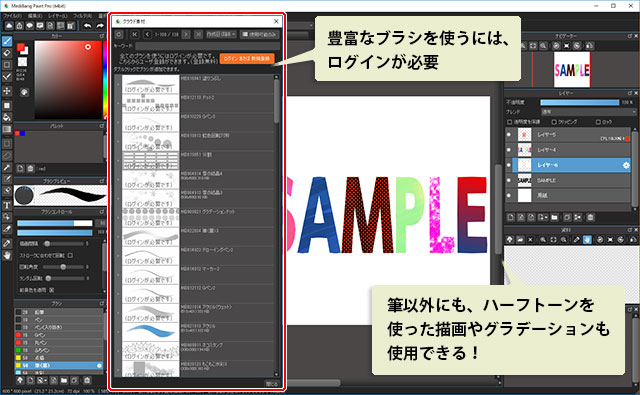The width and height of the screenshot is (640, 395).
Task: Select the Brush tool in left toolbar
Action: point(7,41)
